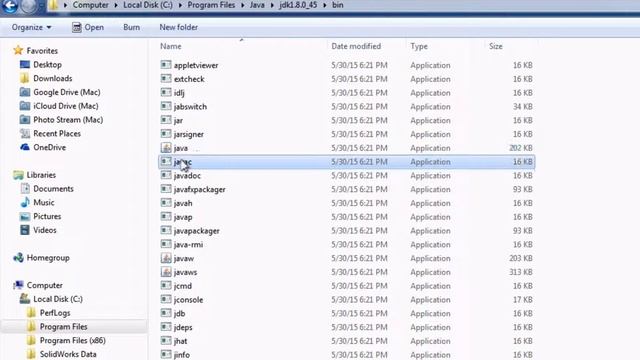Navigate to Program Files in breadcrumb
640x360 pixels.
(211, 5)
